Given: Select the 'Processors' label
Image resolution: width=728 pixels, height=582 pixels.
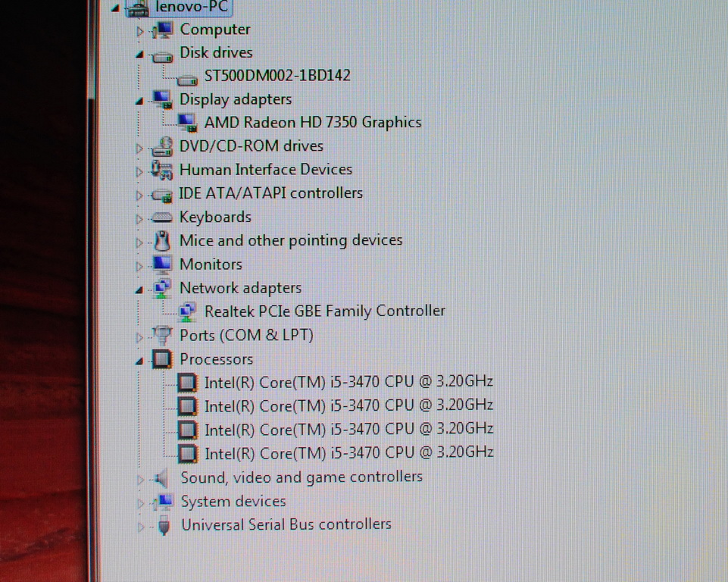Looking at the screenshot, I should (217, 359).
